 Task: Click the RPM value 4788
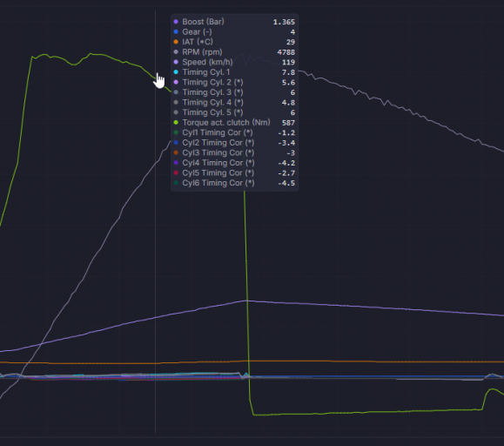286,52
